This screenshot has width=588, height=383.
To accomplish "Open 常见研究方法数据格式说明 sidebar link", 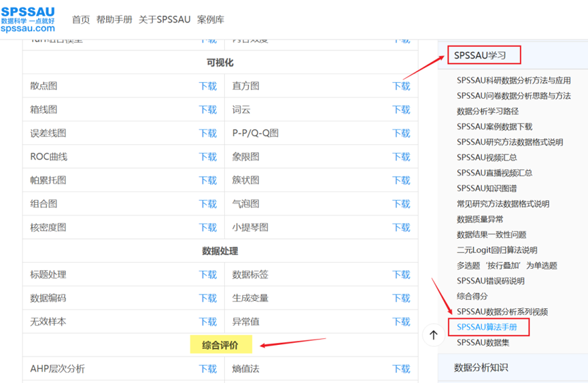I will pos(503,203).
